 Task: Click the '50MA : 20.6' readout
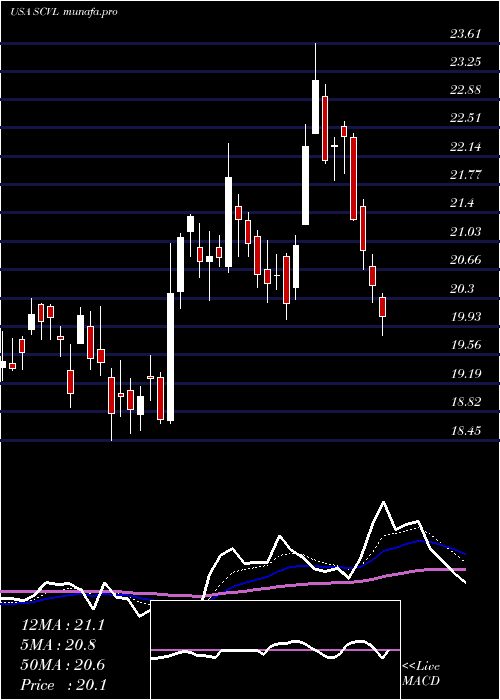coord(63,665)
